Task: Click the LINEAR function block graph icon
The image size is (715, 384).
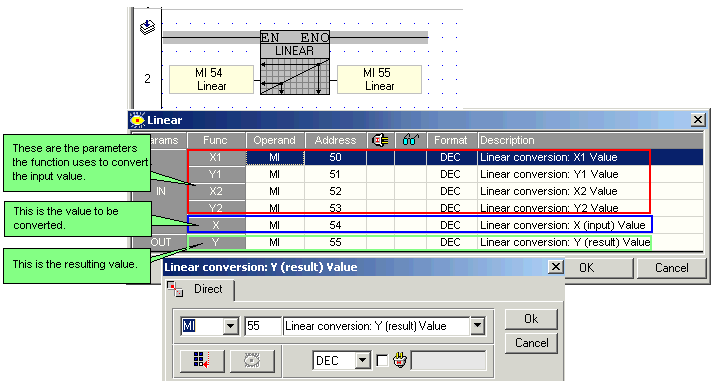Action: [x=295, y=77]
